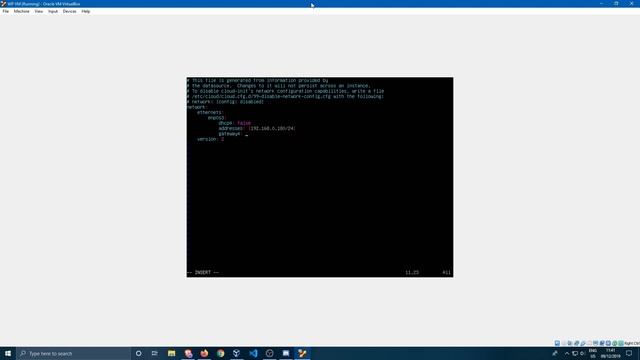Switch to the running VM taskbar icon
This screenshot has height=360, width=640.
[x=302, y=353]
